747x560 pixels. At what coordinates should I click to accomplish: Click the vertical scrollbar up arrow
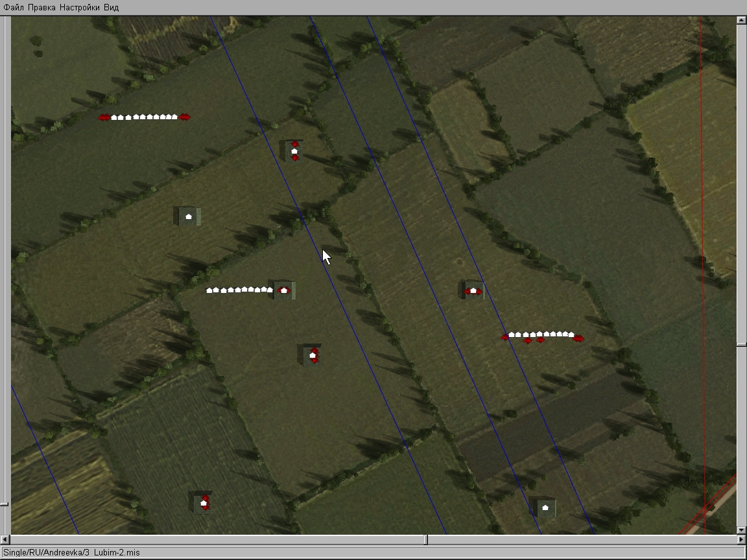click(x=741, y=20)
